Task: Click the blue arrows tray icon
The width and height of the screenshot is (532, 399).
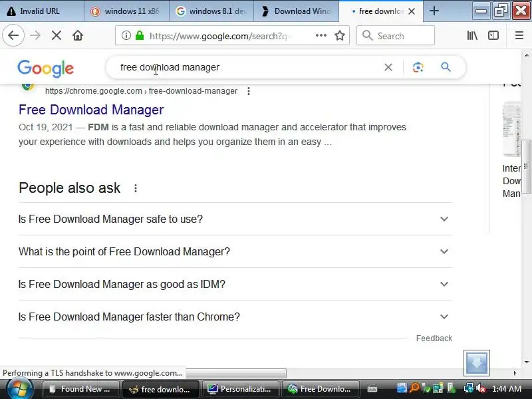Action: (x=402, y=388)
